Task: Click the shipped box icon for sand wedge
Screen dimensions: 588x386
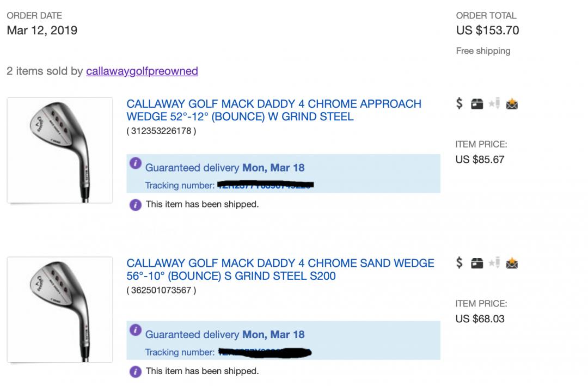Action: click(477, 264)
